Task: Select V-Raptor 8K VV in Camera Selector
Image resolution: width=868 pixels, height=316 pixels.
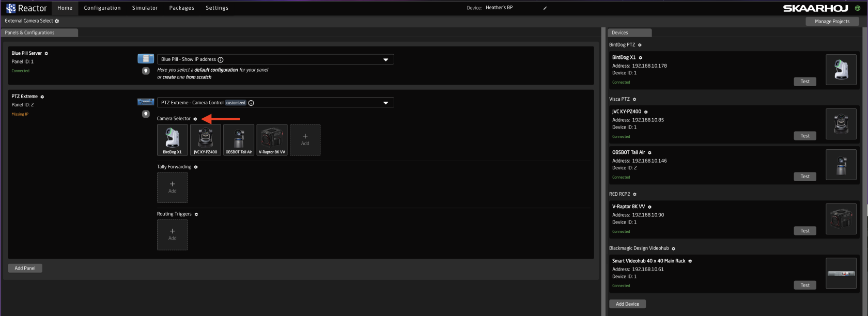Action: (x=272, y=140)
